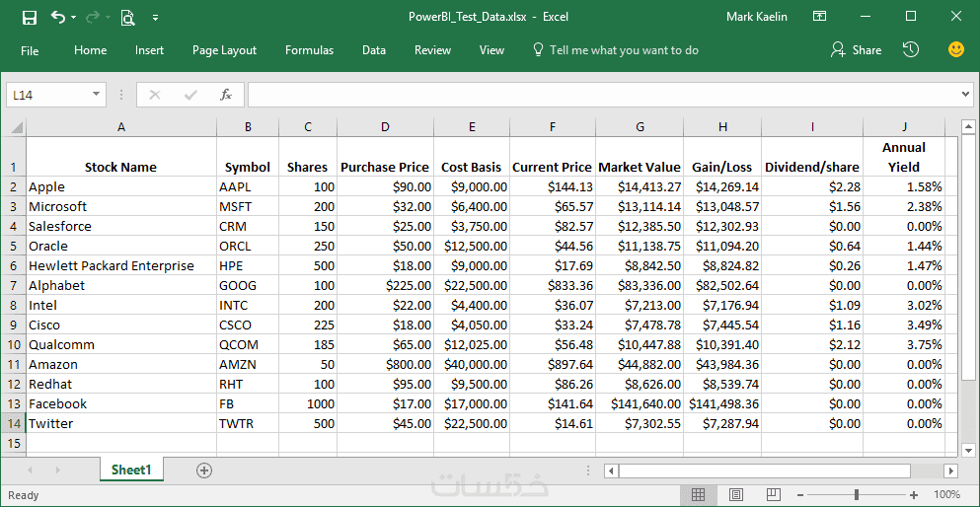The image size is (980, 507).
Task: Switch to Page Layout view in status bar
Action: [x=733, y=494]
